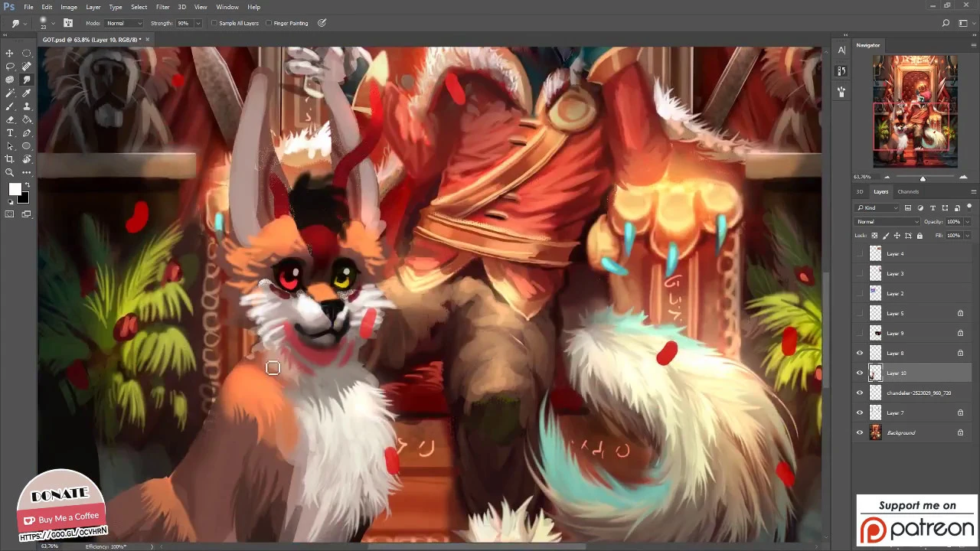Screen dimensions: 980x551
Task: Open the tool preset picker arrow
Action: pos(26,23)
